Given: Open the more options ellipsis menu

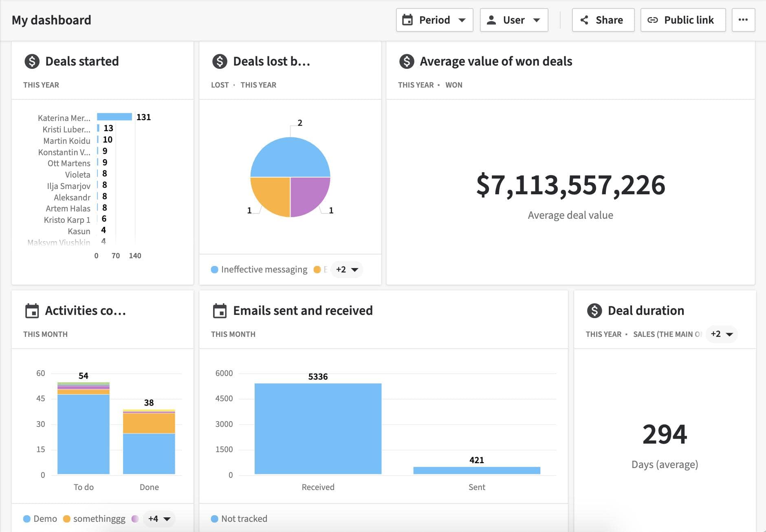Looking at the screenshot, I should tap(744, 20).
